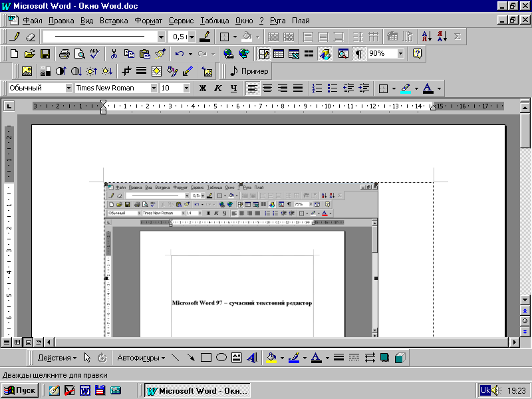Cut selection with scissors icon

tap(114, 54)
